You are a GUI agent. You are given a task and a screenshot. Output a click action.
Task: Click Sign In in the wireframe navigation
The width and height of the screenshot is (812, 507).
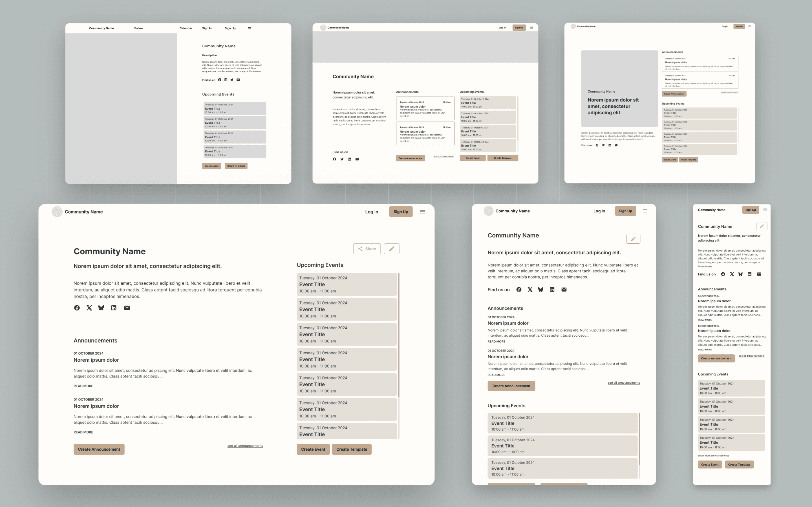(207, 28)
